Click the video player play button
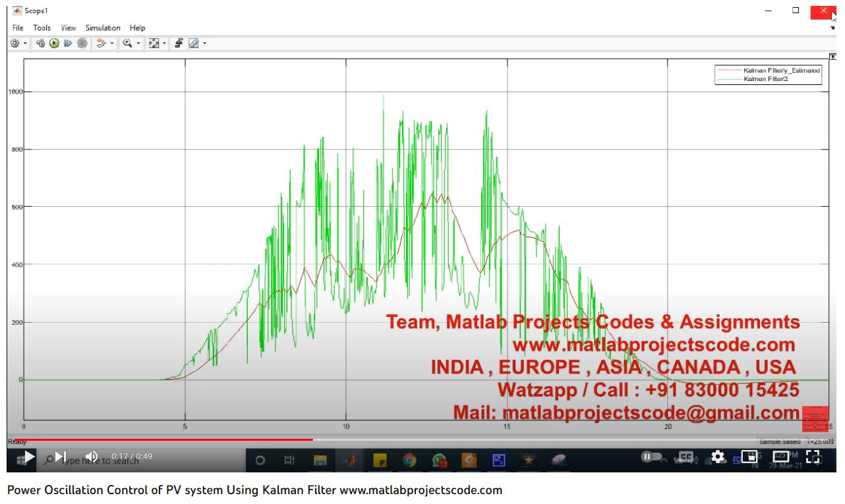The height and width of the screenshot is (504, 845). pyautogui.click(x=29, y=456)
